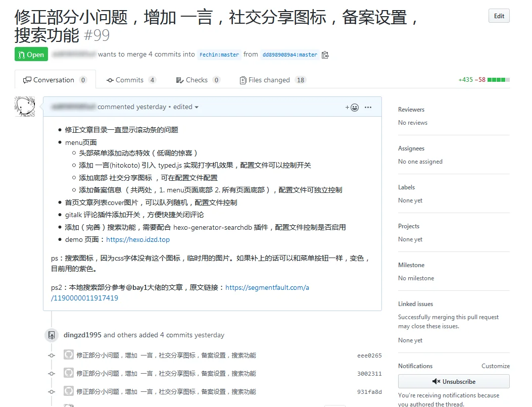Click the Linked issues sidebar heading
Viewport: 532px width, 407px height.
416,304
